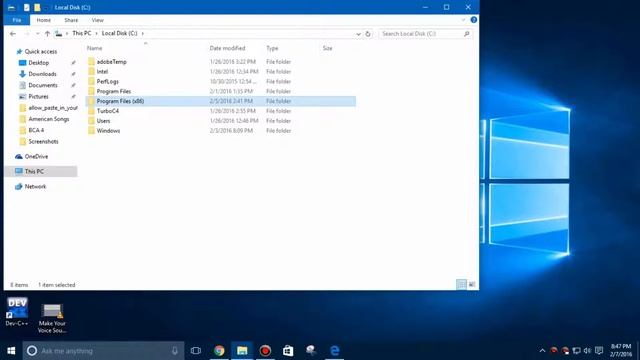Open File Explorer from taskbar
Viewport: 640px width, 360px height.
click(242, 351)
